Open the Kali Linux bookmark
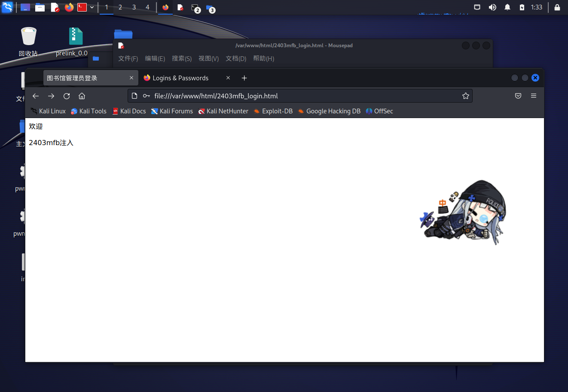This screenshot has height=392, width=568. 48,111
